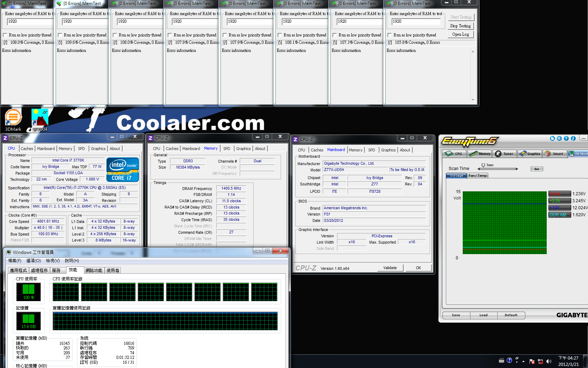Open EasyTune6 Smart tab

pos(554,154)
